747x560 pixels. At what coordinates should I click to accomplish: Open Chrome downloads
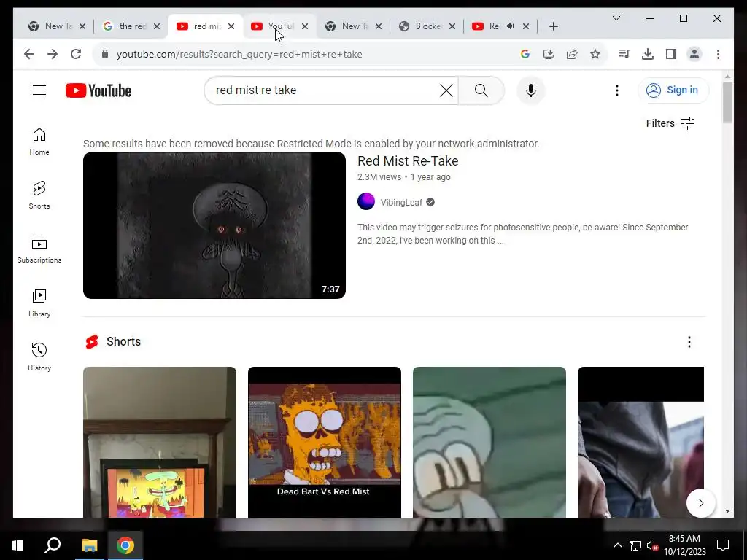[x=648, y=54]
